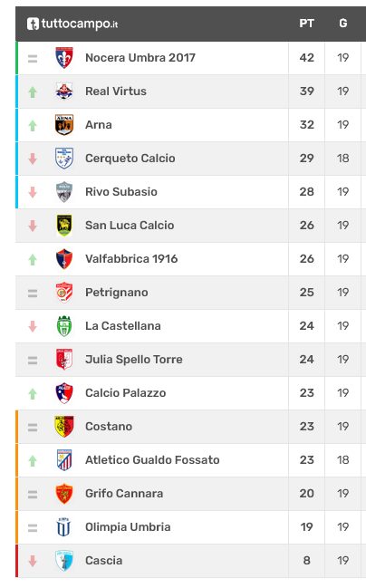This screenshot has height=588, width=366.
Task: Select the Grifo Cannara team name
Action: click(x=124, y=494)
